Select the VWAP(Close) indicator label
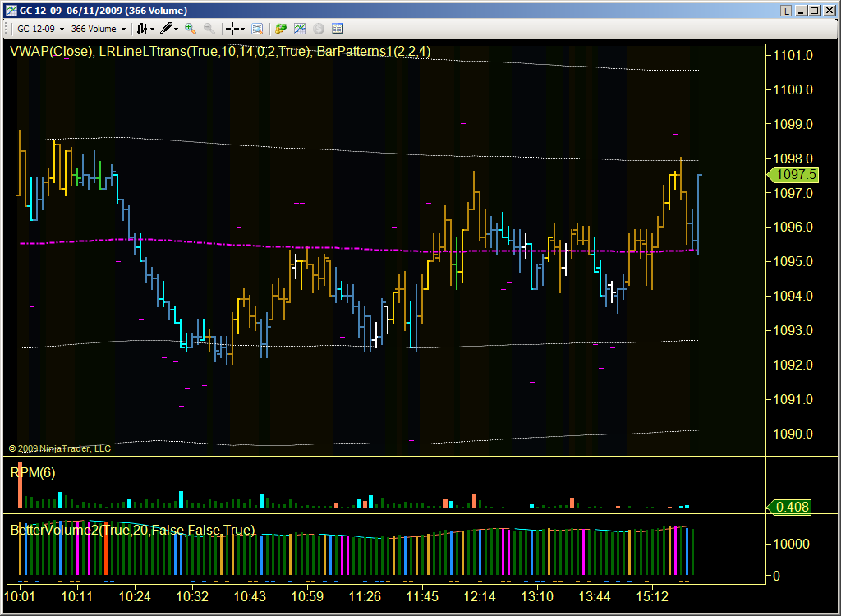The height and width of the screenshot is (616, 841). tap(52, 52)
